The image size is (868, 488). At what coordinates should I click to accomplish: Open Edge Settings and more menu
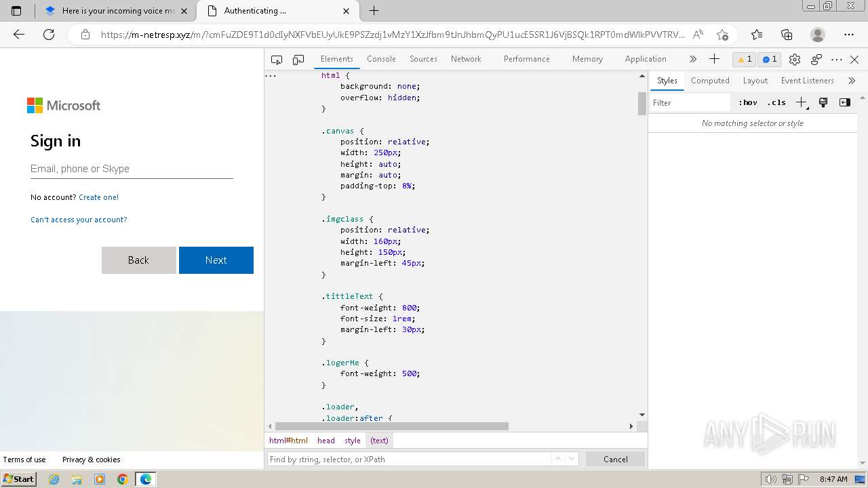click(x=849, y=35)
